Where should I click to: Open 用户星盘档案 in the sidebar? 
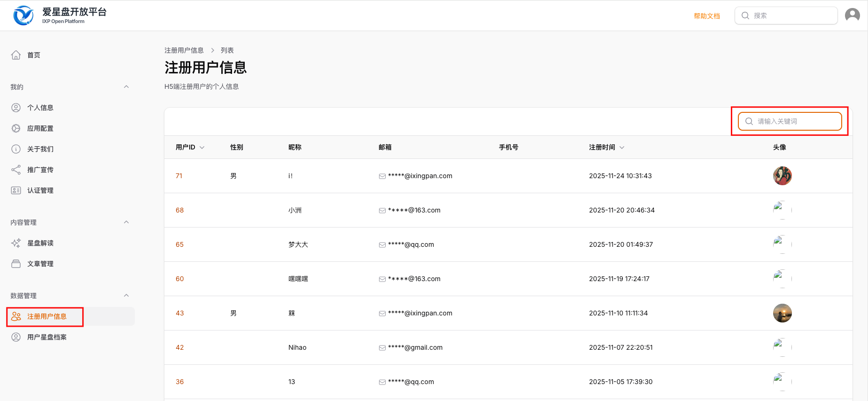click(46, 337)
